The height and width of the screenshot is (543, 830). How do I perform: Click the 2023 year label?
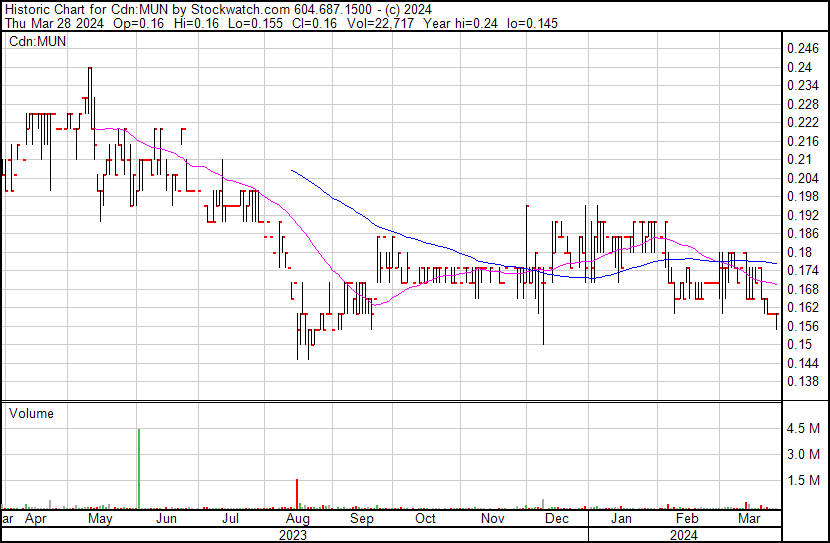293,534
